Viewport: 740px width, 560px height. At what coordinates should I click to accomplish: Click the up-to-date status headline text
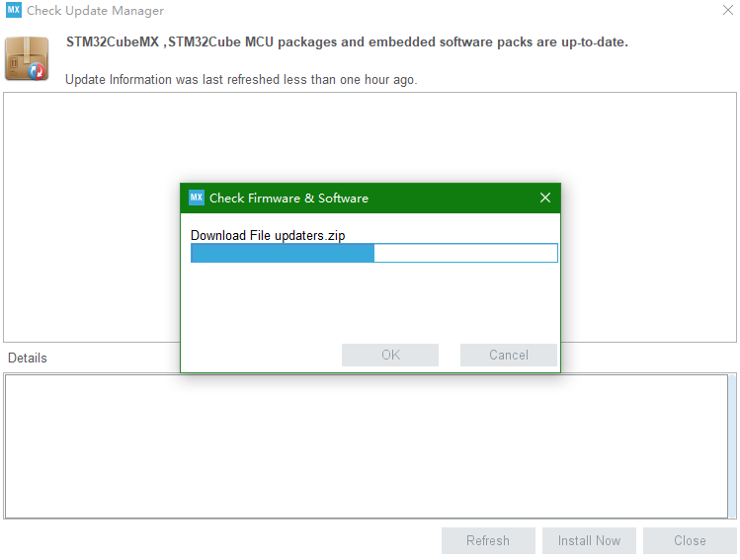point(347,42)
